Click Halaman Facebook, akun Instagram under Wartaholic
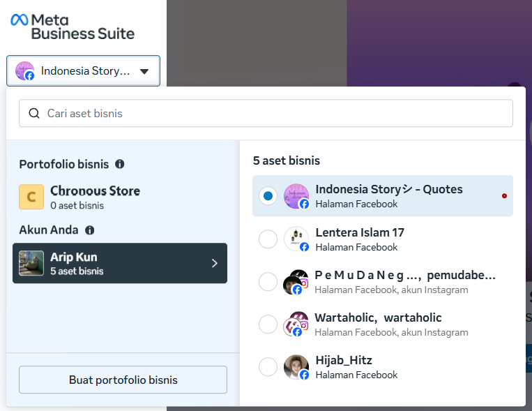Image resolution: width=532 pixels, height=411 pixels. (x=391, y=332)
